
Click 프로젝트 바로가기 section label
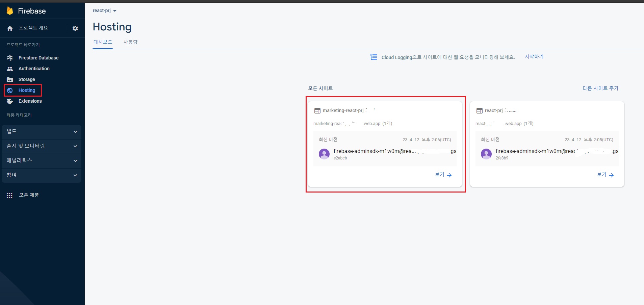click(23, 45)
